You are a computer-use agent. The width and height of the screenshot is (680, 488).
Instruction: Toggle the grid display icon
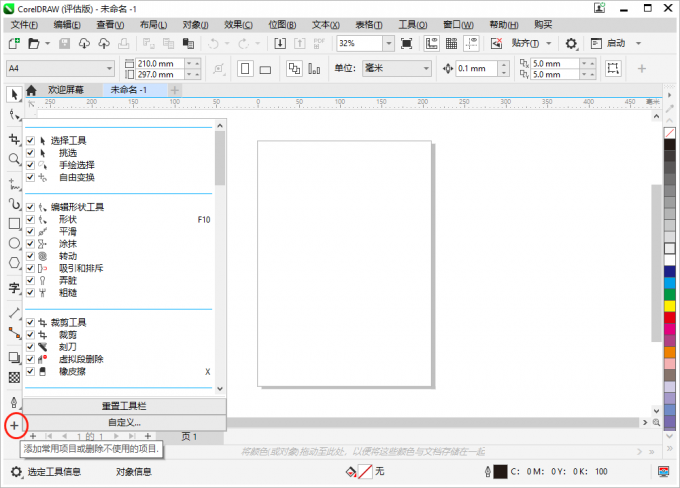coord(451,43)
